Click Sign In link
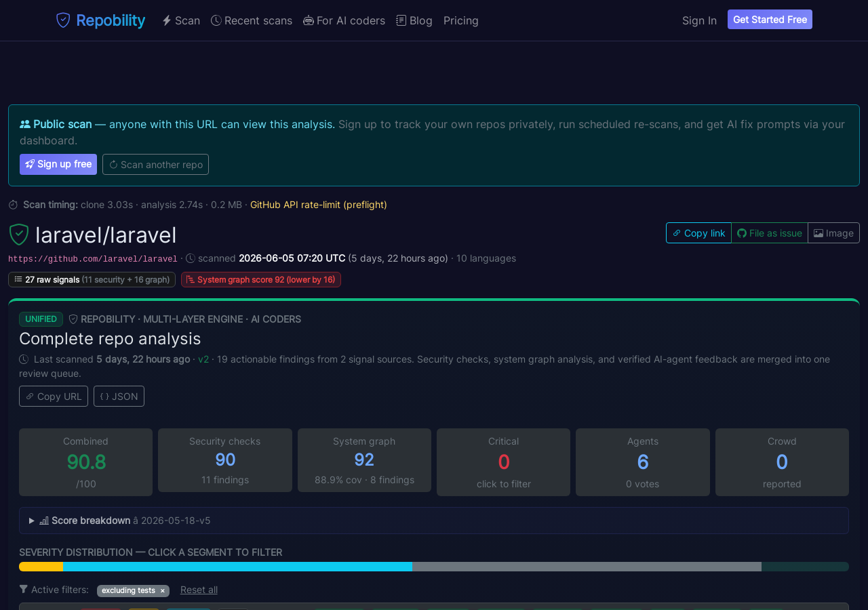 pyautogui.click(x=699, y=20)
